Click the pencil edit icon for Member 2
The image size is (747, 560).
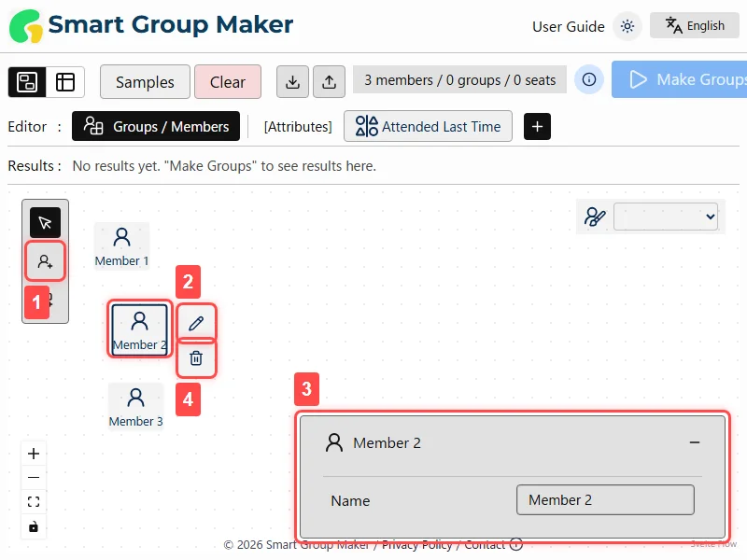pyautogui.click(x=196, y=323)
